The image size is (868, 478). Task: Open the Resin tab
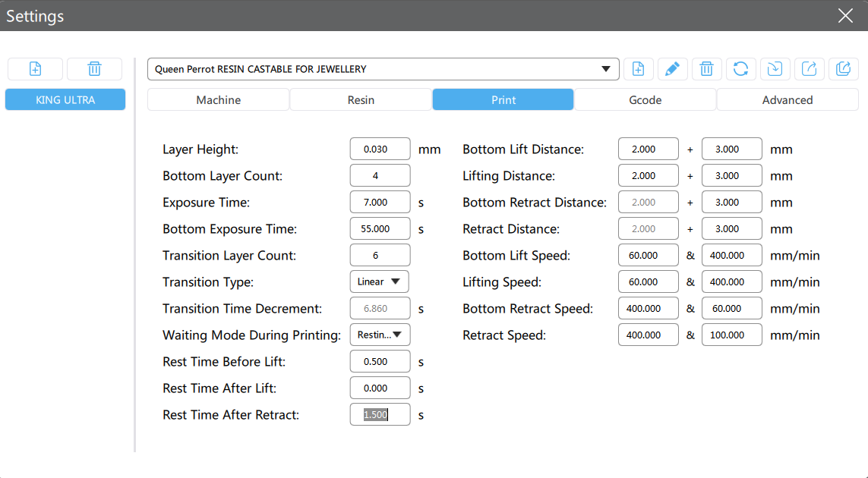pyautogui.click(x=361, y=99)
